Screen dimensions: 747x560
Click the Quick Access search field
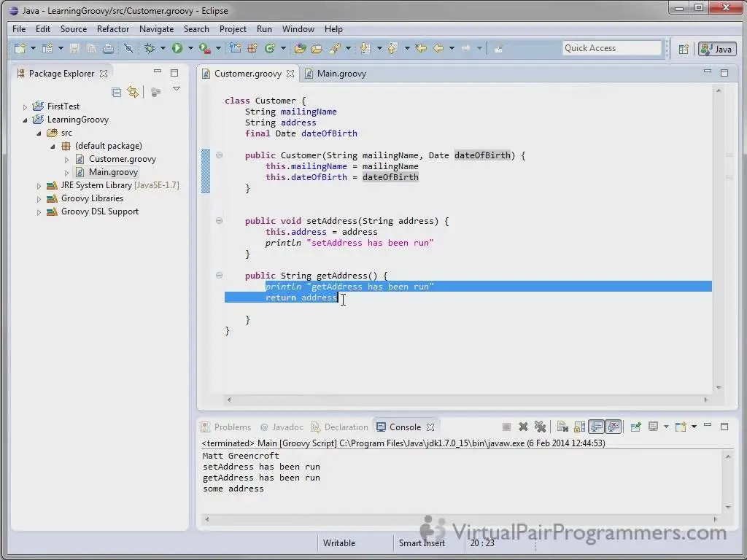612,48
